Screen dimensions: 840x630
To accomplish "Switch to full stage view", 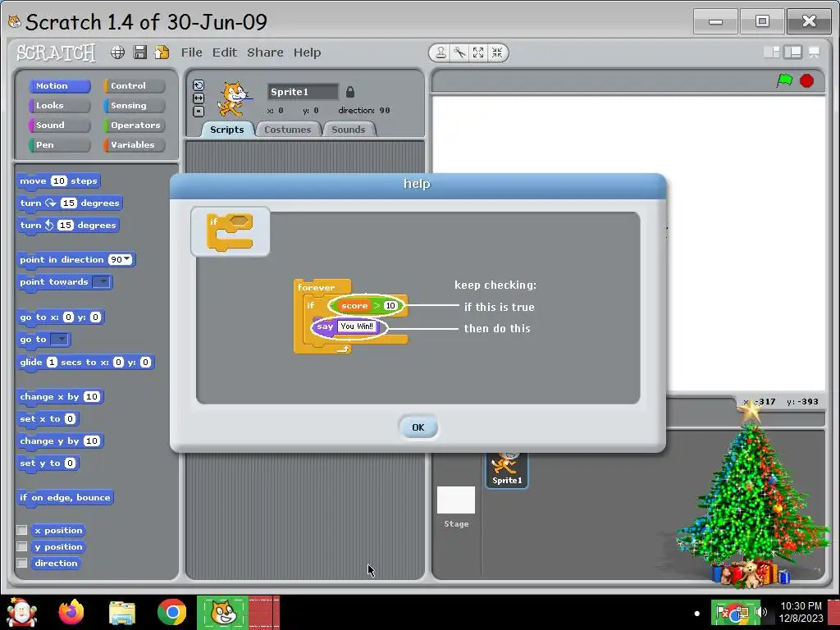I will coord(793,52).
